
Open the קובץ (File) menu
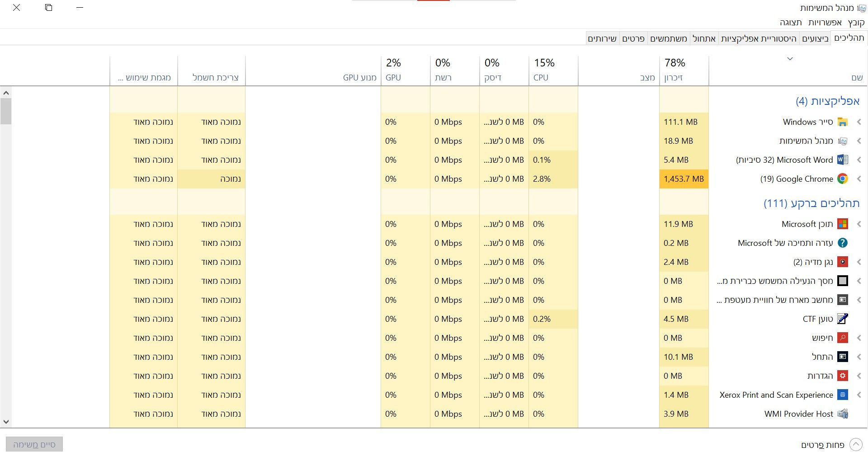(x=856, y=23)
